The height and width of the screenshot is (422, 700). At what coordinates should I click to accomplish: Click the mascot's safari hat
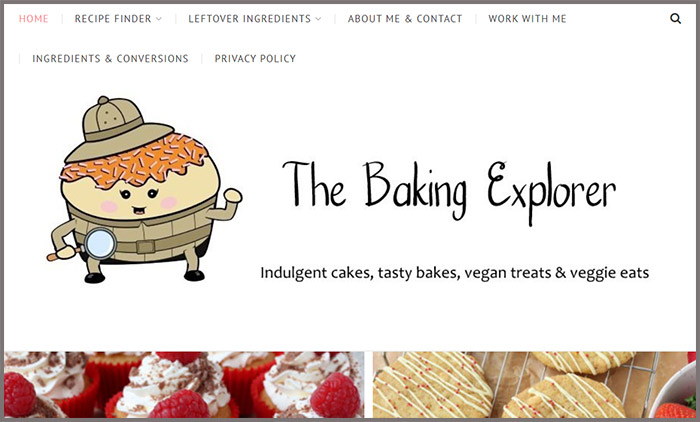118,129
